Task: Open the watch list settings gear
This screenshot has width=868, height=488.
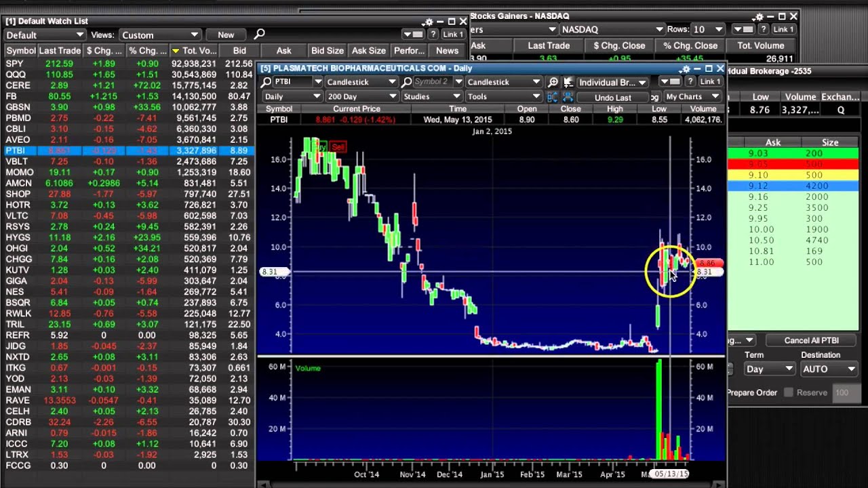Action: [428, 22]
